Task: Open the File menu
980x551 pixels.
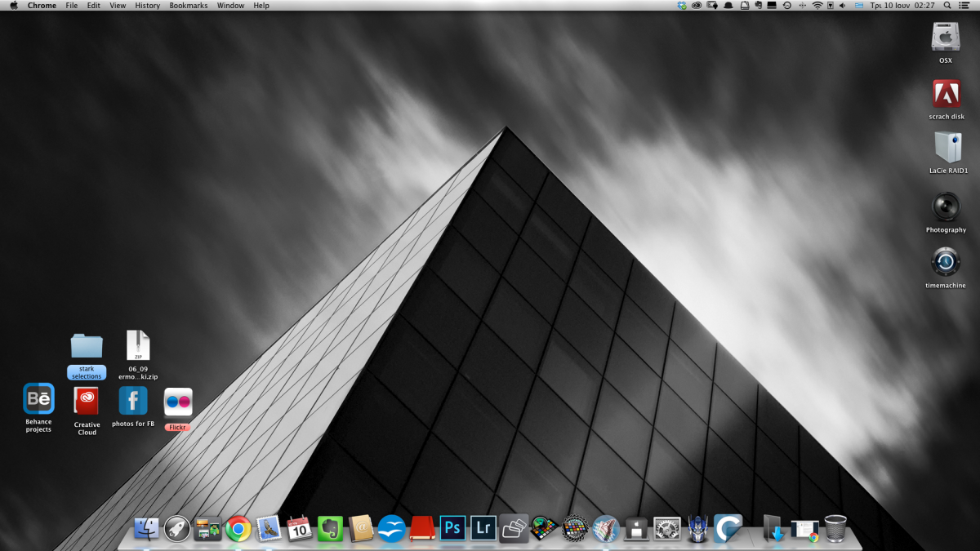Action: 72,6
